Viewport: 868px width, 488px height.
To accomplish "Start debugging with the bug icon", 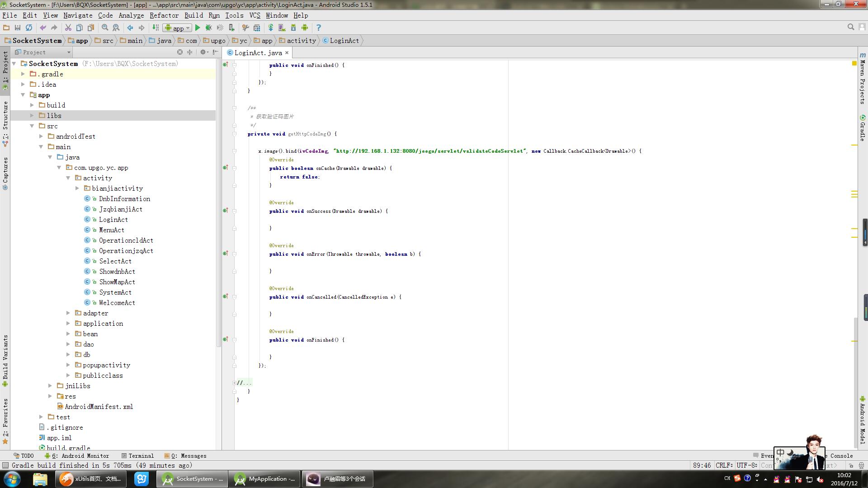I will (209, 28).
